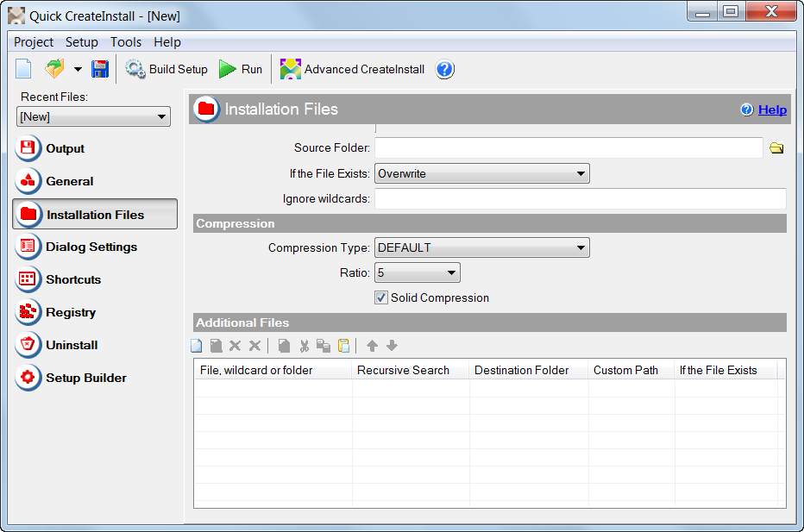Image resolution: width=804 pixels, height=532 pixels.
Task: Save the project with the floppy icon
Action: coord(100,69)
